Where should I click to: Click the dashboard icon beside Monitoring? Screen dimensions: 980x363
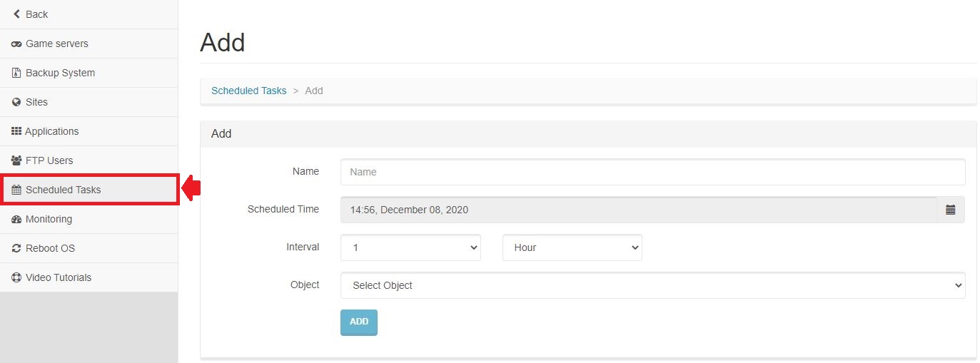click(16, 219)
